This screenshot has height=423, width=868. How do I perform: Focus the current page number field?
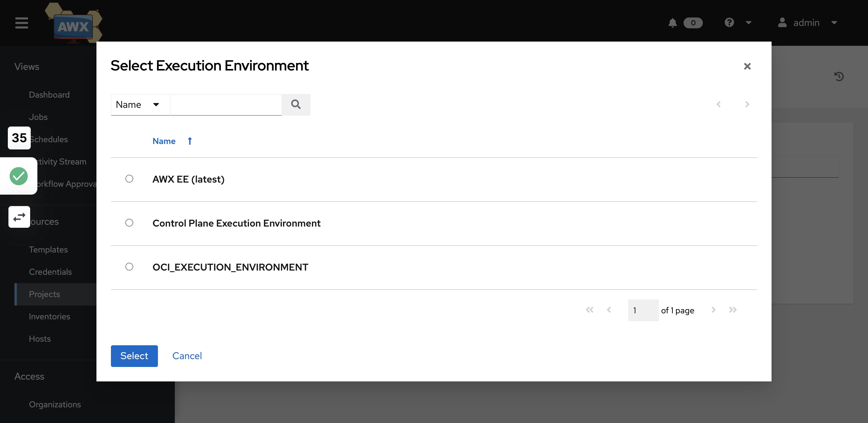pos(643,310)
